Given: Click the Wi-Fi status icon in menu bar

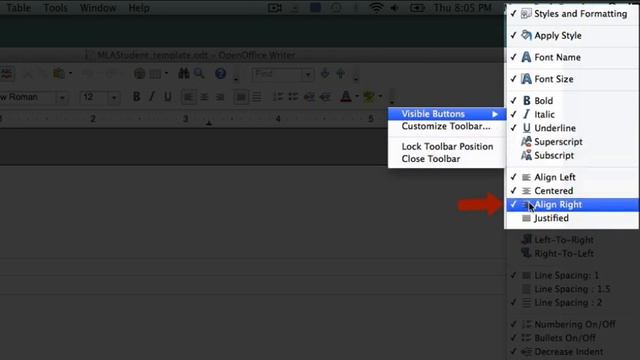Looking at the screenshot, I should tap(376, 8).
